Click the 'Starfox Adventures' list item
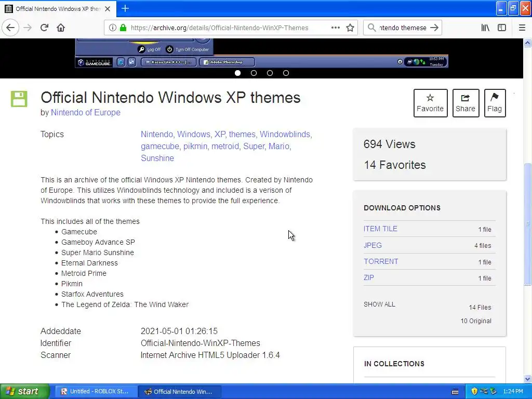This screenshot has height=399, width=532. coord(92,294)
